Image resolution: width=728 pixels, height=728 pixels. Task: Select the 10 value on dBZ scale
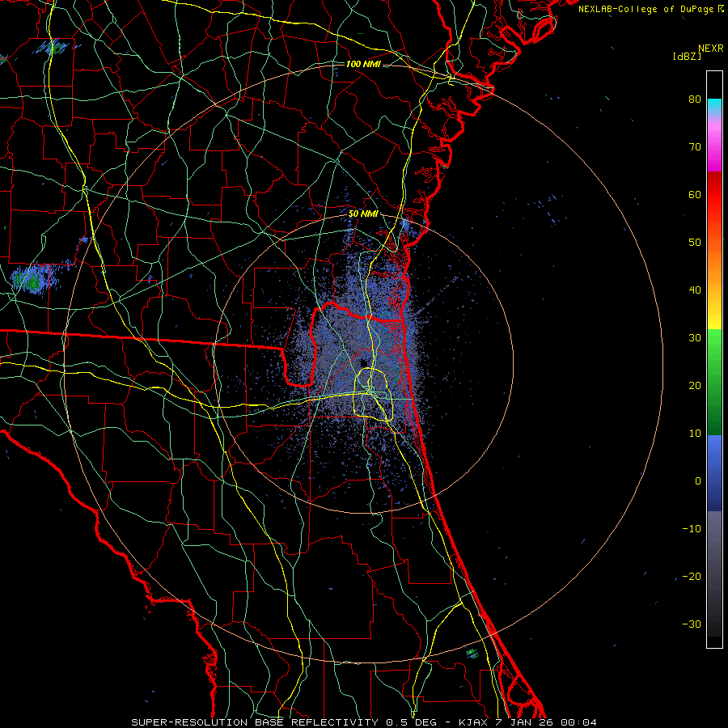click(695, 434)
